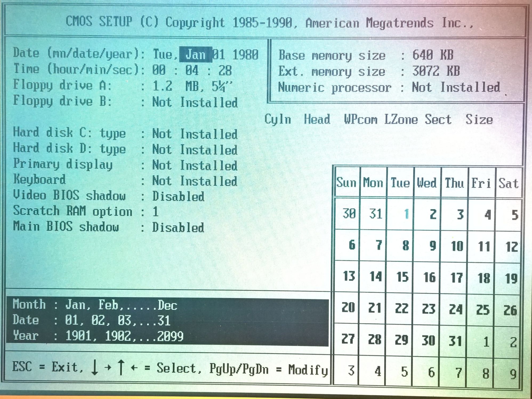Click the ESC = Exit text

point(47,367)
